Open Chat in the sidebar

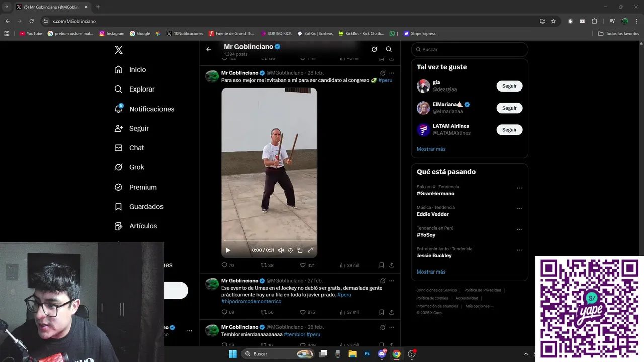(129, 148)
